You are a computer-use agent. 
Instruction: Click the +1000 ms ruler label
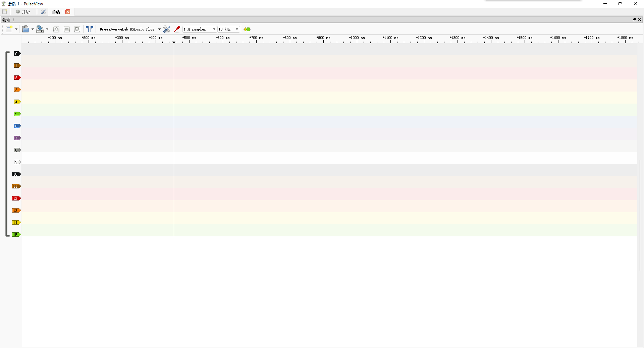pos(357,38)
